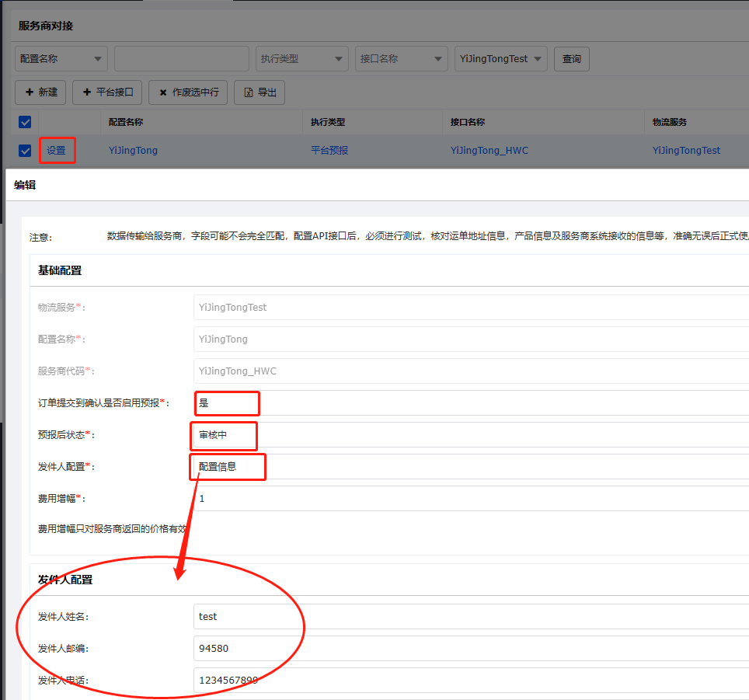This screenshot has width=749, height=700.
Task: Click the 配置名称 field containing YiJingTong
Action: pyautogui.click(x=471, y=340)
